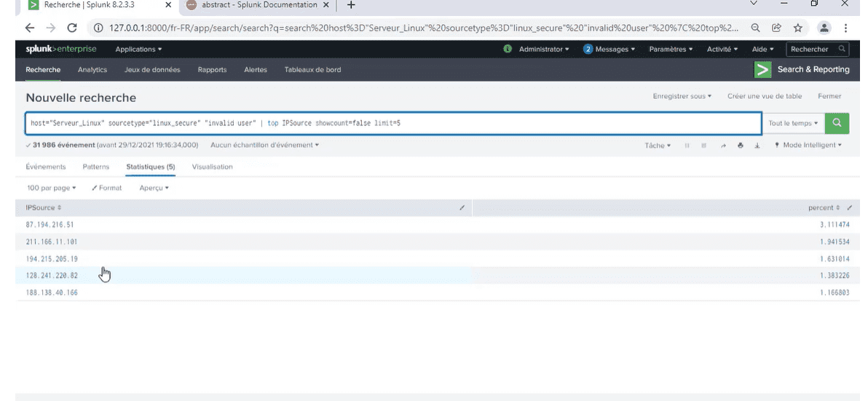Open Chrome three-dot menu
Image resolution: width=868 pixels, height=401 pixels.
(x=846, y=28)
